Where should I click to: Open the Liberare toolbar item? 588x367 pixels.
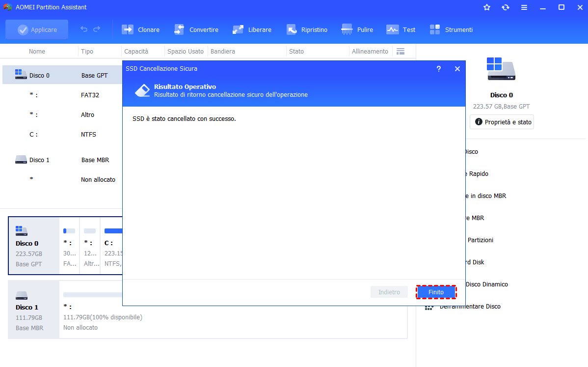pyautogui.click(x=252, y=29)
